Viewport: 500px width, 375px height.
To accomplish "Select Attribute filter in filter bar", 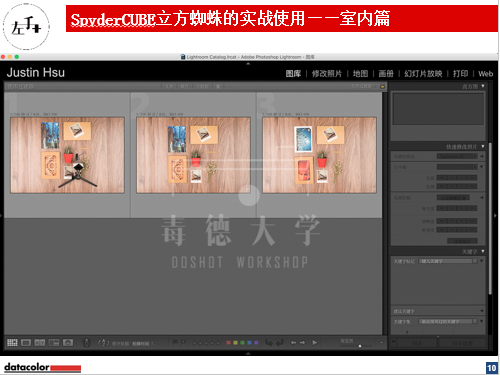I will click(x=184, y=86).
